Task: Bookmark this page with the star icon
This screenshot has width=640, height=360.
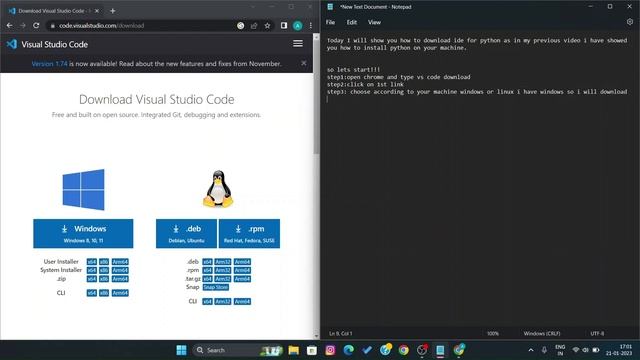Action: (267, 26)
